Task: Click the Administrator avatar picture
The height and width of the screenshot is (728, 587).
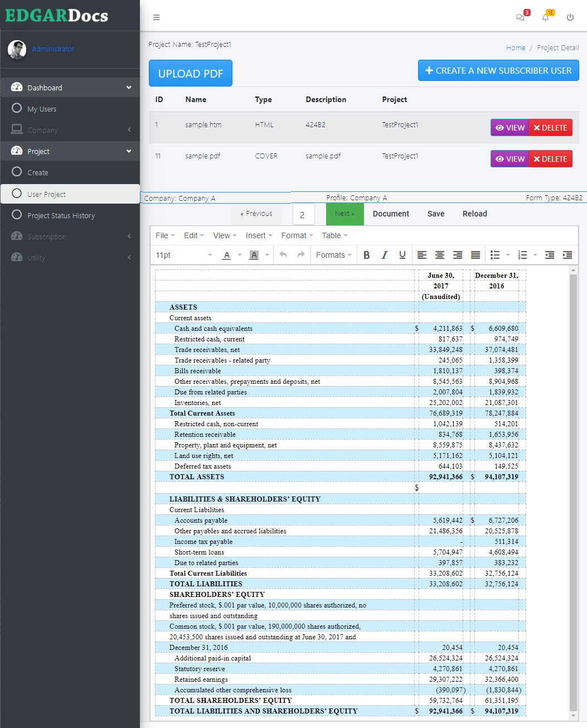Action: click(x=17, y=50)
